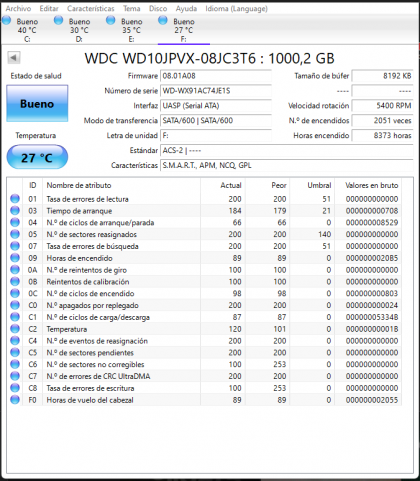Click the 27 °C temperature button

(37, 157)
